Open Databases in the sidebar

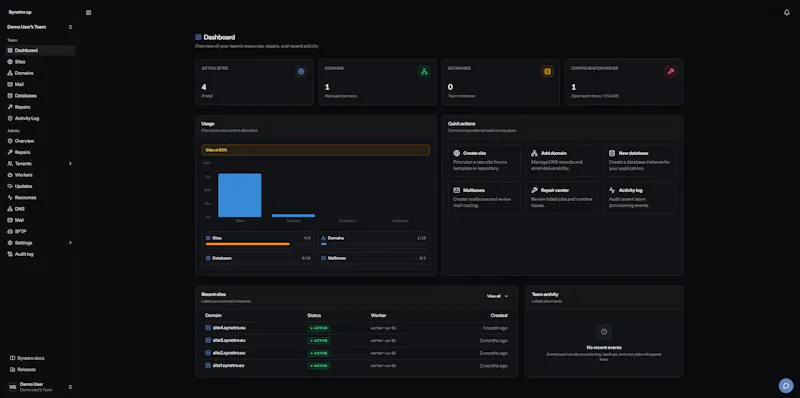tap(40, 95)
